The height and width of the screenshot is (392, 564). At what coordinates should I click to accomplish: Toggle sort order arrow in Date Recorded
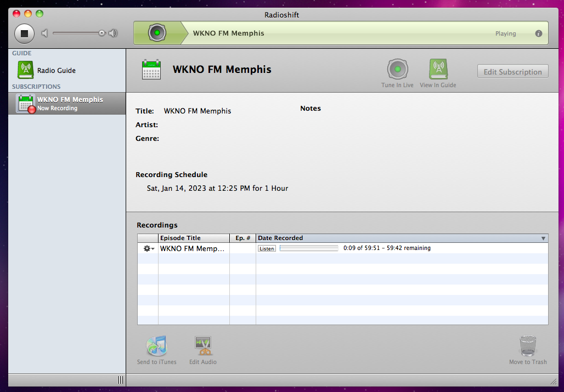pyautogui.click(x=543, y=238)
